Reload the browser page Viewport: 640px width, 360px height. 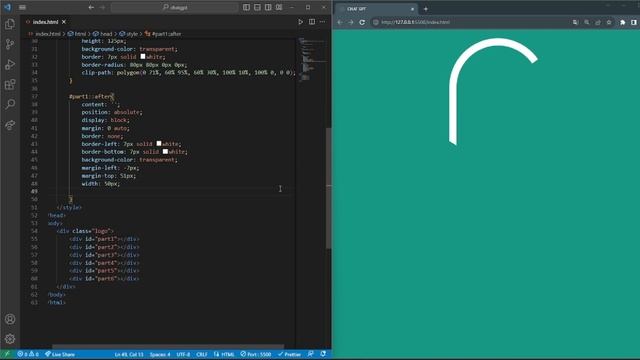click(362, 22)
